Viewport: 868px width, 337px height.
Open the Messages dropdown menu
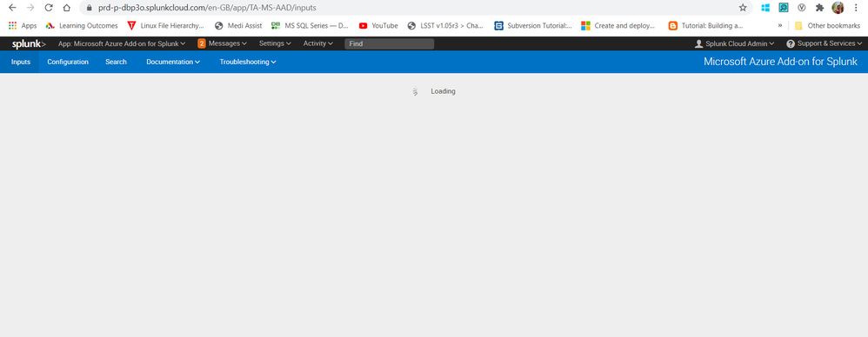(x=227, y=43)
